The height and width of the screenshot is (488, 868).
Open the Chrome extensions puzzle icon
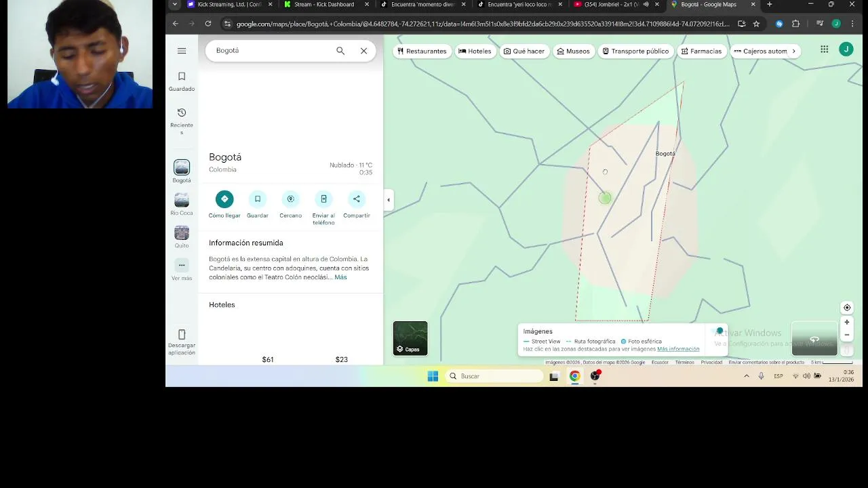coord(796,24)
